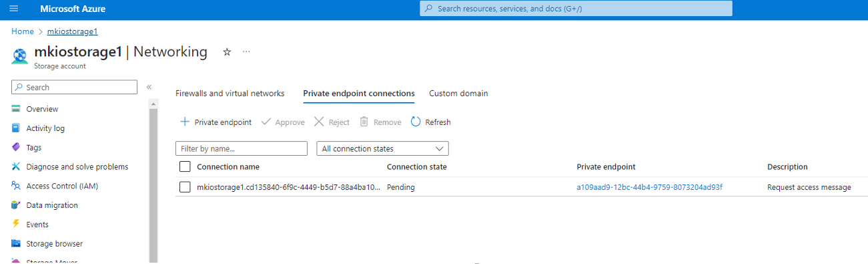Check the mkiostorage1.cd135840 connection row checkbox

[185, 187]
